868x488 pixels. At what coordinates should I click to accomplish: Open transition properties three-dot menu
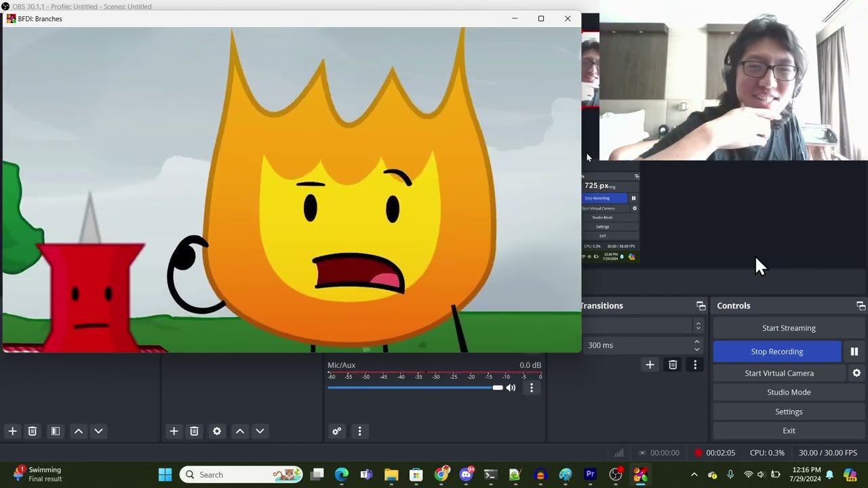(695, 365)
